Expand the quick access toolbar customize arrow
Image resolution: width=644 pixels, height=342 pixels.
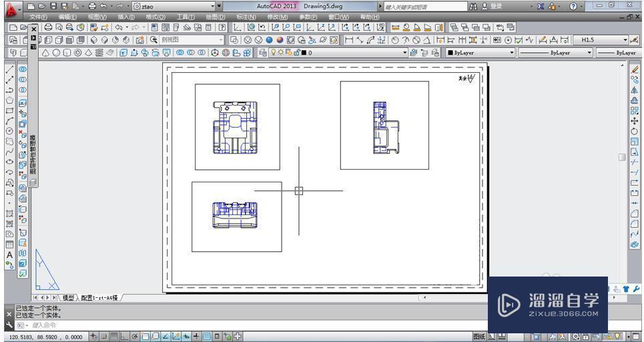(219, 6)
